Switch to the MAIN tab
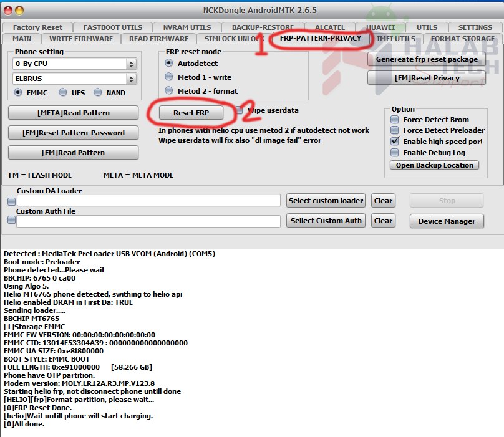This screenshot has height=437, width=504. pyautogui.click(x=22, y=39)
